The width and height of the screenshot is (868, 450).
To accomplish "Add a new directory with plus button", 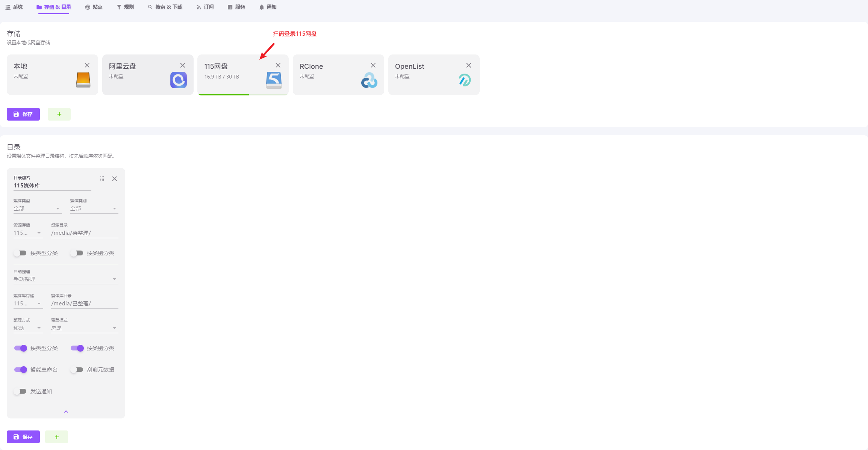I will 56,437.
